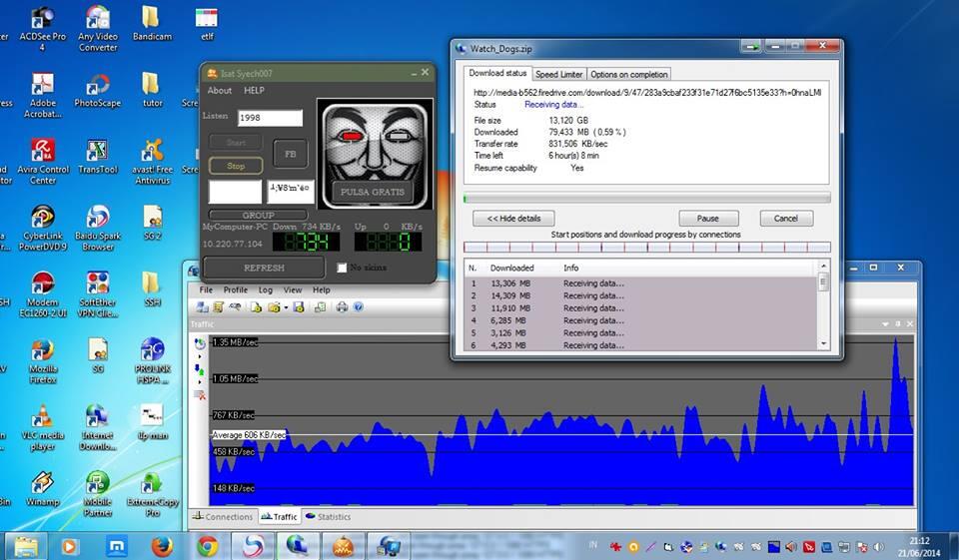Open Avira Control Center shortcut
Image resolution: width=959 pixels, height=560 pixels.
pyautogui.click(x=42, y=162)
